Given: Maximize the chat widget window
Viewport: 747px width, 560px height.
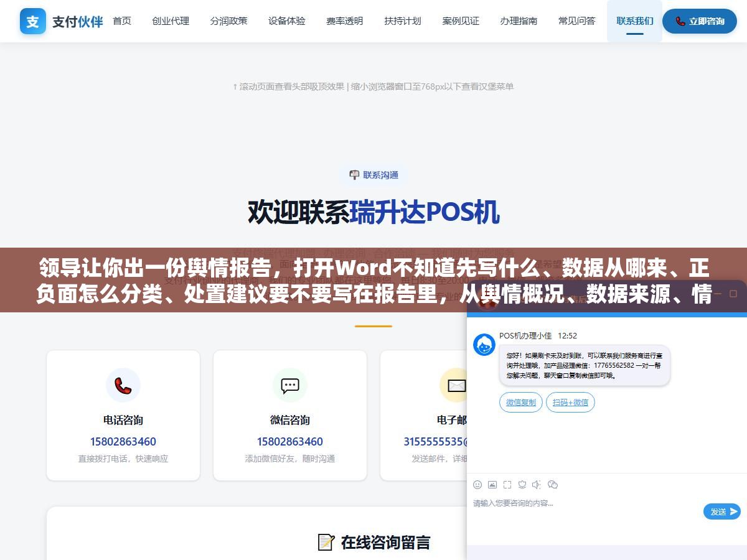Looking at the screenshot, I should [x=733, y=293].
